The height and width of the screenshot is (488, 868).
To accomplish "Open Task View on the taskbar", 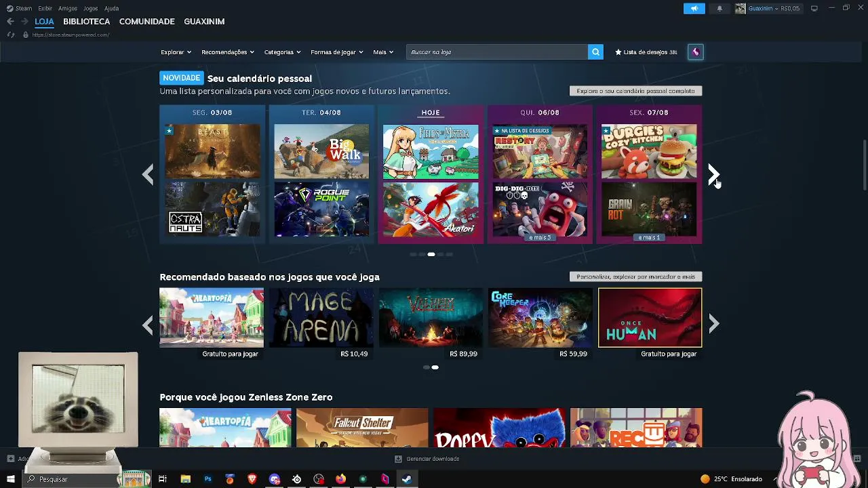I will (163, 479).
